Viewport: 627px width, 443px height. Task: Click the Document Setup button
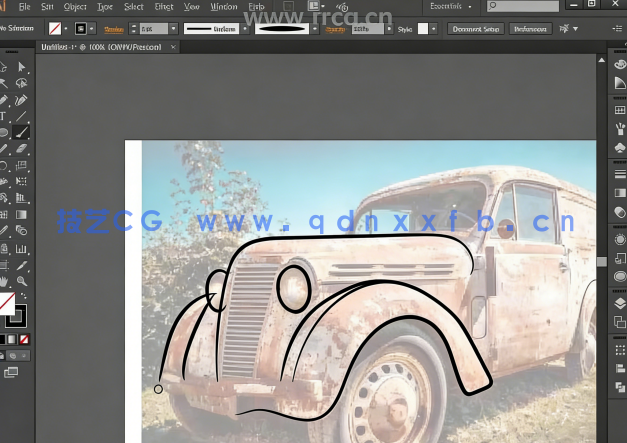(x=476, y=29)
